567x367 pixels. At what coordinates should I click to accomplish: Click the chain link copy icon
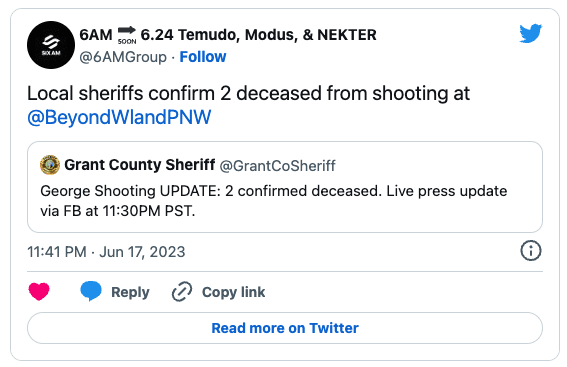182,291
